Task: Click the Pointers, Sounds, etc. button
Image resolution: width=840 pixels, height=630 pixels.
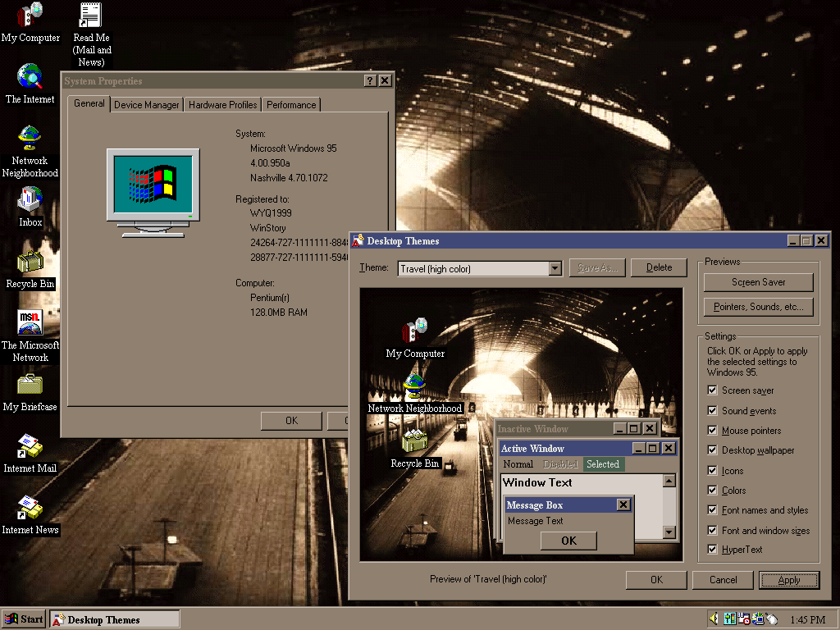Action: pos(758,307)
